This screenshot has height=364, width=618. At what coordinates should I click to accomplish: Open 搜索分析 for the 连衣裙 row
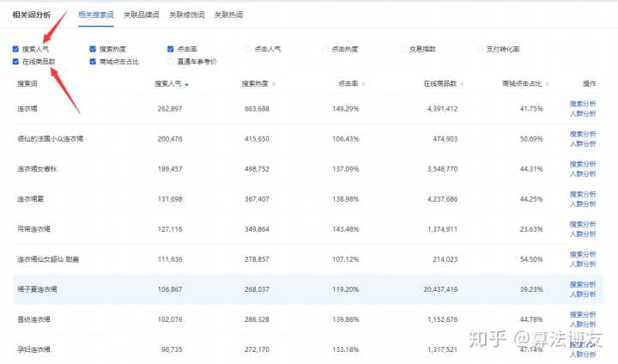[582, 104]
